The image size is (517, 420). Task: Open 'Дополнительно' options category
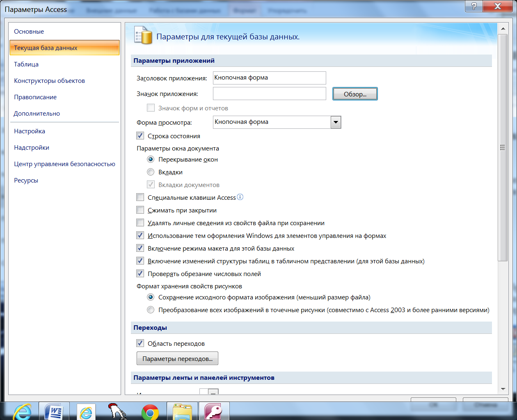coord(64,114)
